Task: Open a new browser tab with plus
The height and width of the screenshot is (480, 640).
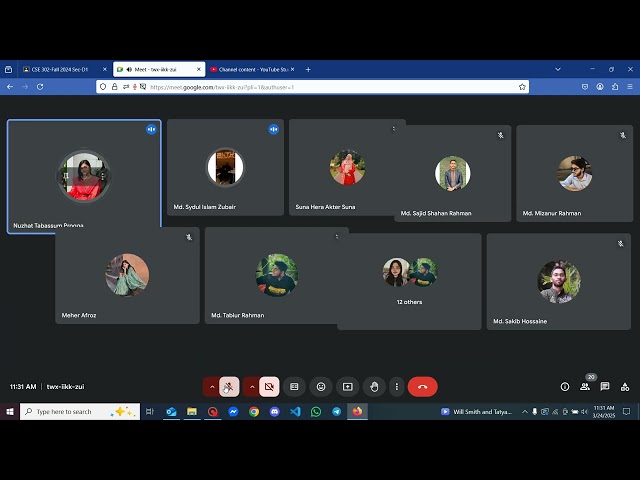Action: click(x=308, y=69)
